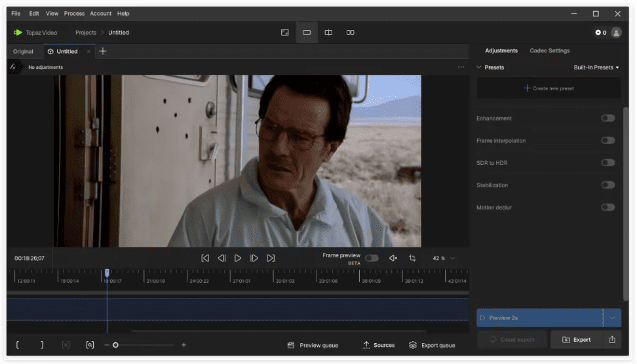
Task: Expand Preview 2s options arrow
Action: point(612,318)
